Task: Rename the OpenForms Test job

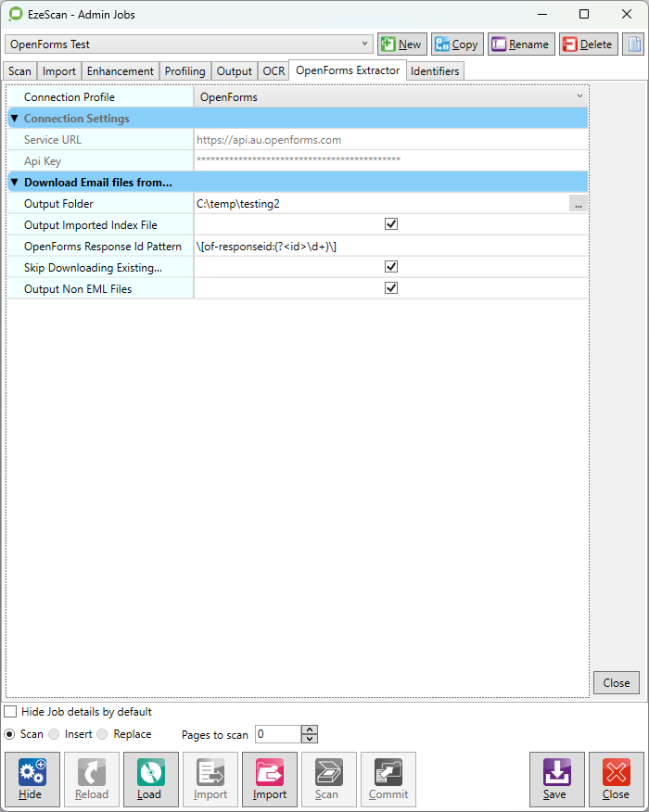Action: [x=520, y=44]
